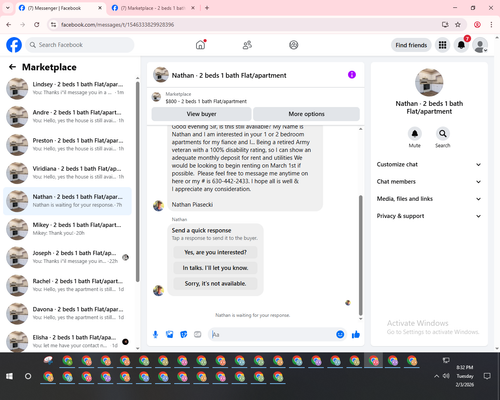
Task: Click the browser address bar URL
Action: pos(117,25)
